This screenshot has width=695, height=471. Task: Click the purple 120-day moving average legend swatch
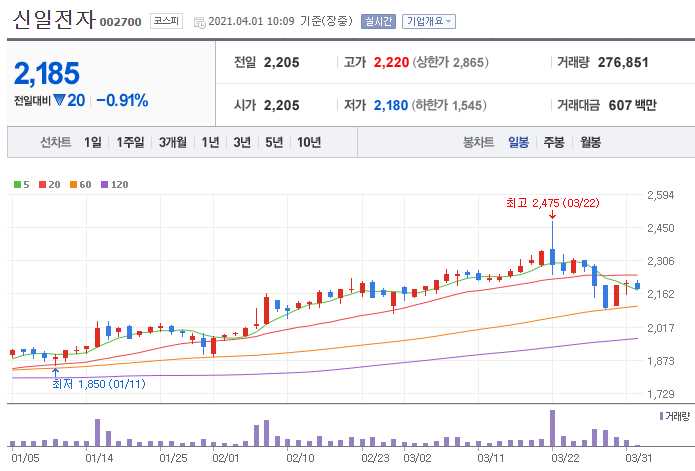(105, 184)
